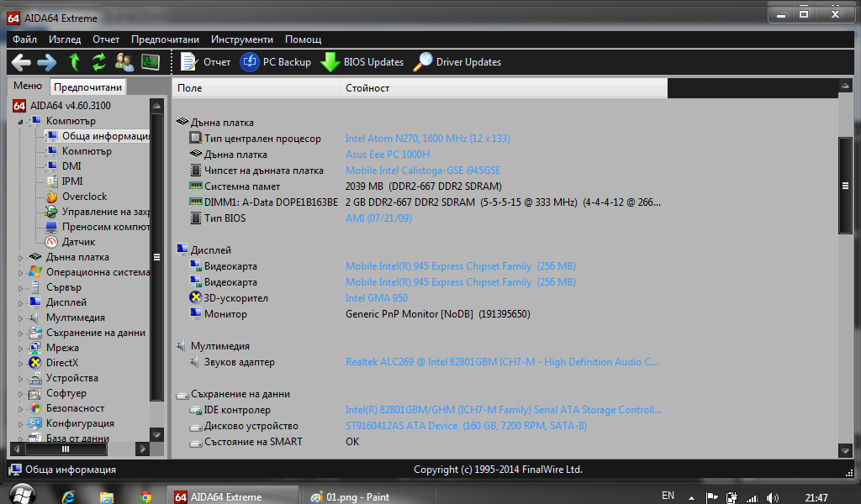
Task: Click the main pane vertical scrollbar thumb
Action: pyautogui.click(x=845, y=186)
